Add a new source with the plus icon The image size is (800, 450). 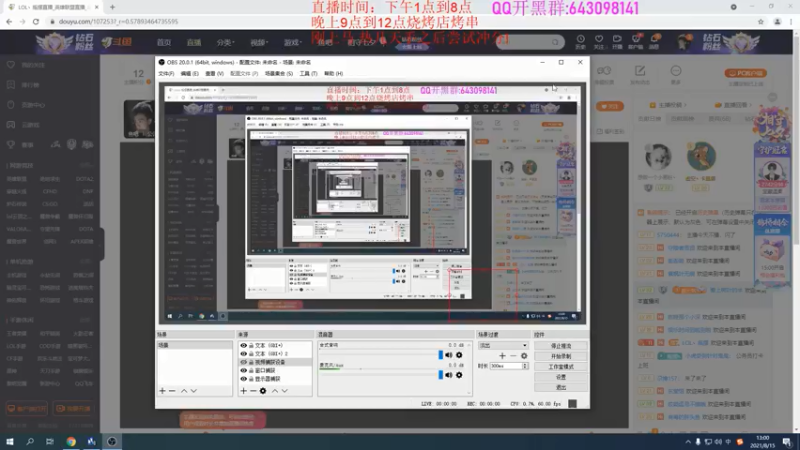tap(243, 391)
